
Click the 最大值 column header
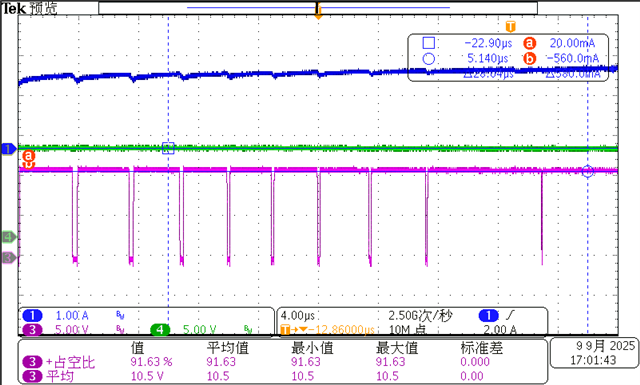click(397, 348)
